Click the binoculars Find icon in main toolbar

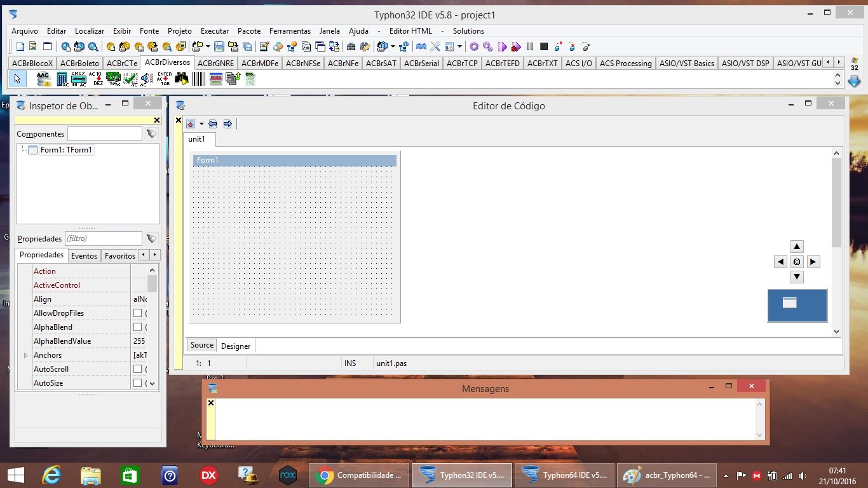[x=351, y=46]
